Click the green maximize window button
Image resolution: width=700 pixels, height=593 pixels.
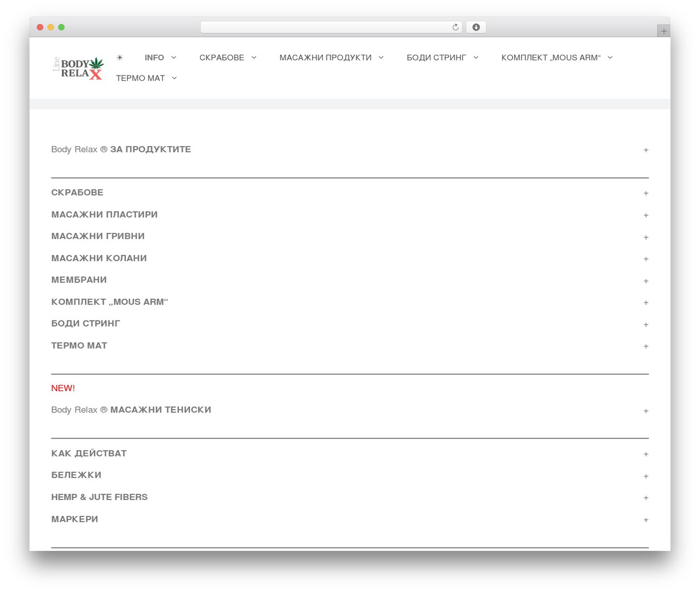point(61,27)
